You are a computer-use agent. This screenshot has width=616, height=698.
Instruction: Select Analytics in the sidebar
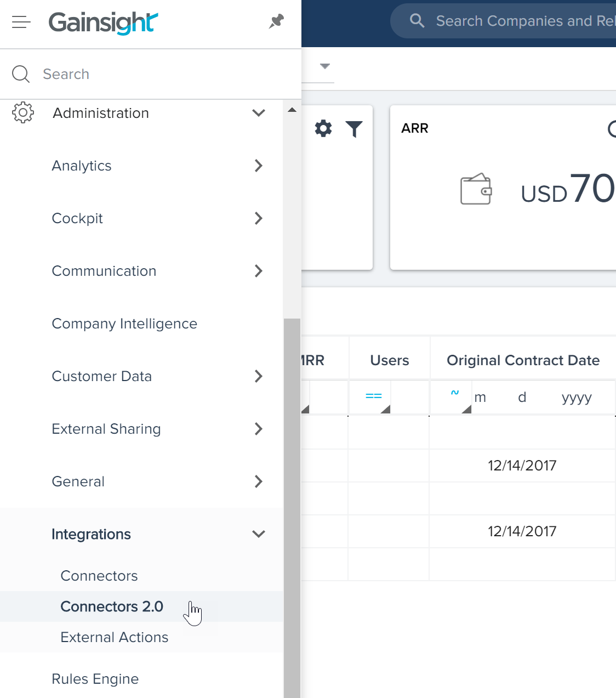pos(82,166)
